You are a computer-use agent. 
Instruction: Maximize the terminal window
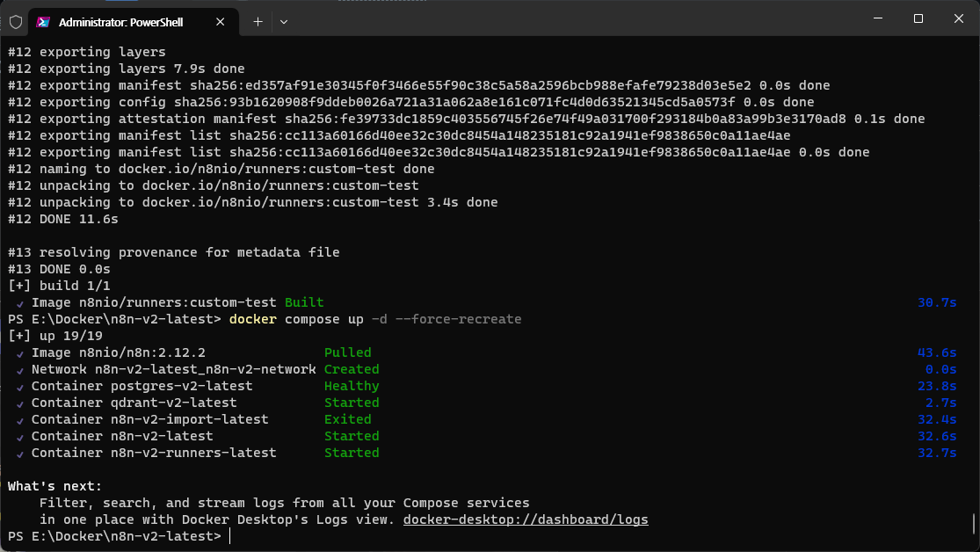[x=918, y=18]
